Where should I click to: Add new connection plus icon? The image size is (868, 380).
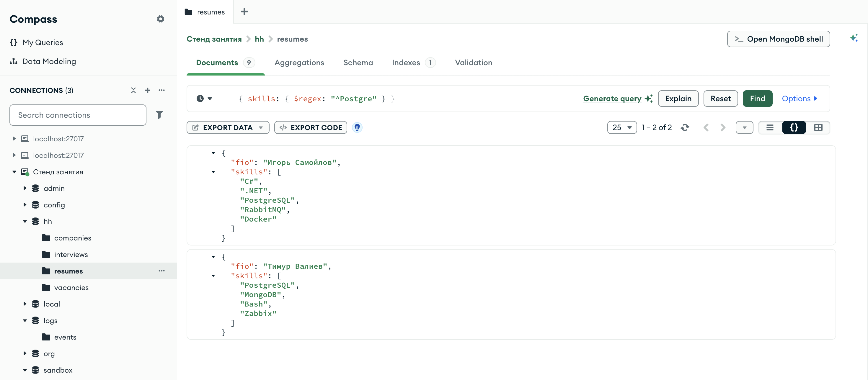(148, 90)
